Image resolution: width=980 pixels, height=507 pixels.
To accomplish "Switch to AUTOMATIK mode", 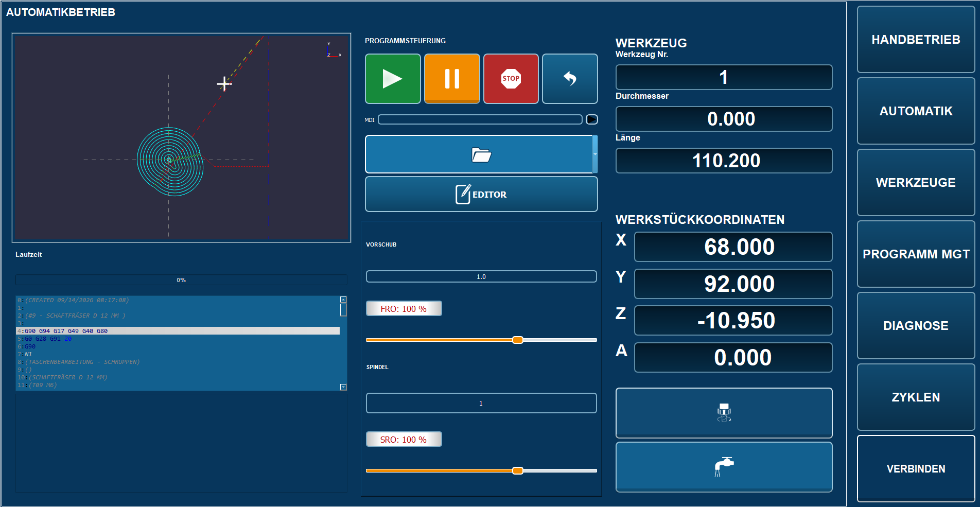I will click(916, 111).
